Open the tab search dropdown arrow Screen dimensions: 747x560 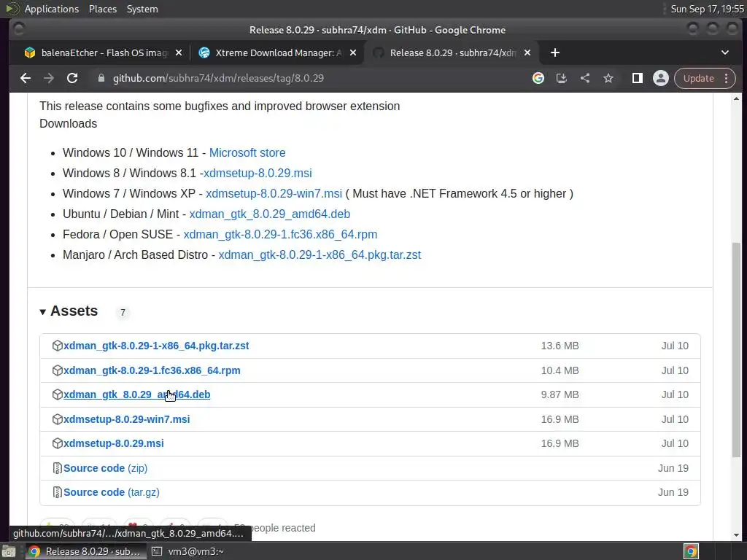[725, 52]
